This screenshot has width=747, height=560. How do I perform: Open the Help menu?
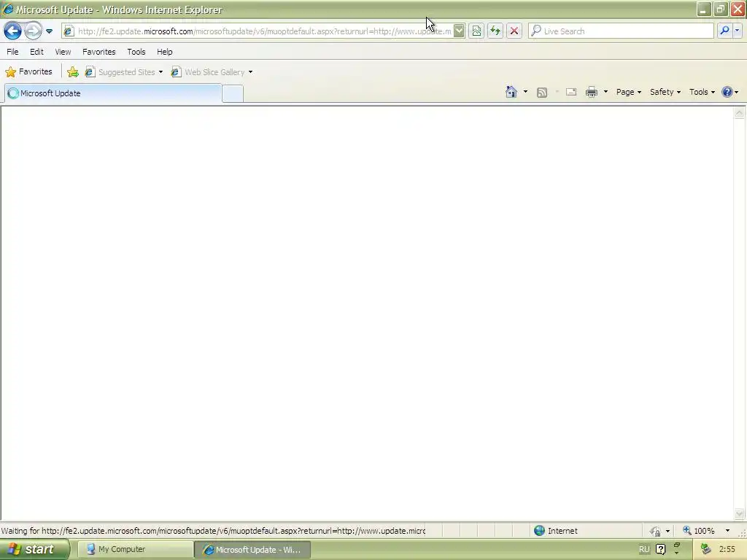click(165, 52)
